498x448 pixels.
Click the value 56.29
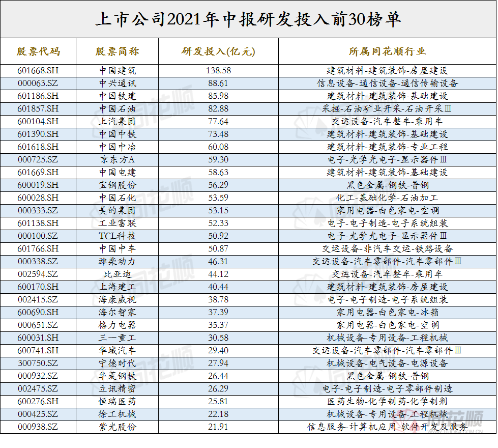coord(218,185)
